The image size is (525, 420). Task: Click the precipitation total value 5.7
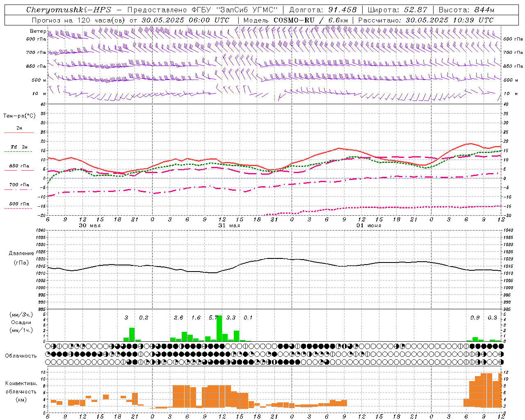click(x=212, y=317)
